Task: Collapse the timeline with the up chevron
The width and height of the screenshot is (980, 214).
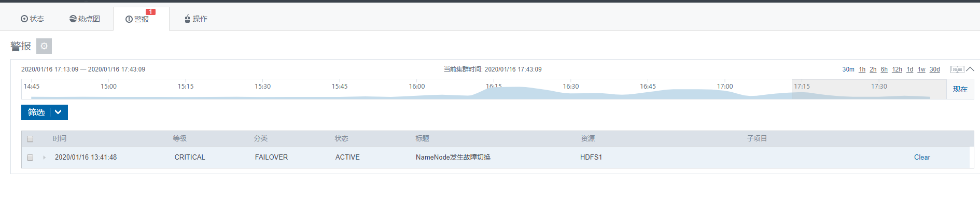Action: click(970, 69)
